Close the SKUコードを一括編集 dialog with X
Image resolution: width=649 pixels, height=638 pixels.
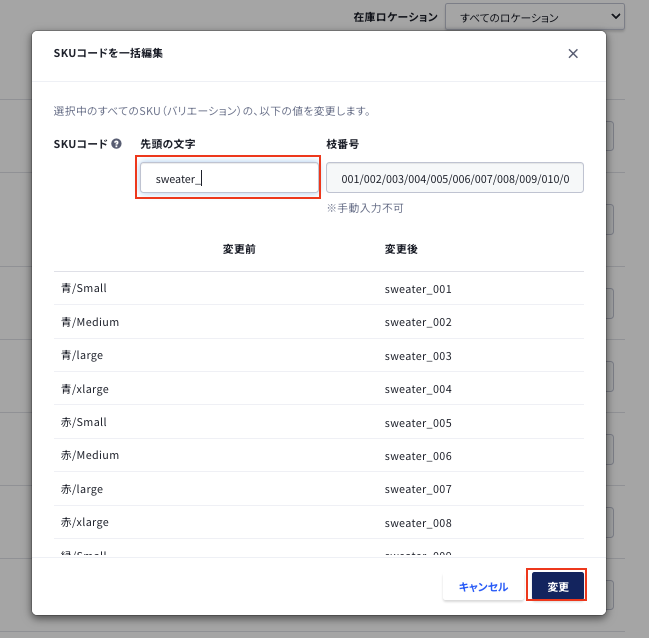(x=573, y=53)
